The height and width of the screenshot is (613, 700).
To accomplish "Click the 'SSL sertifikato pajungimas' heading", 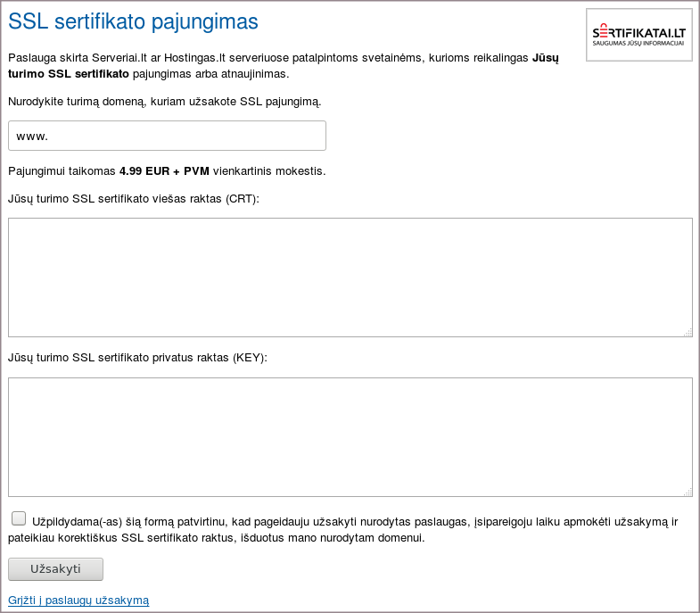I will 133,21.
